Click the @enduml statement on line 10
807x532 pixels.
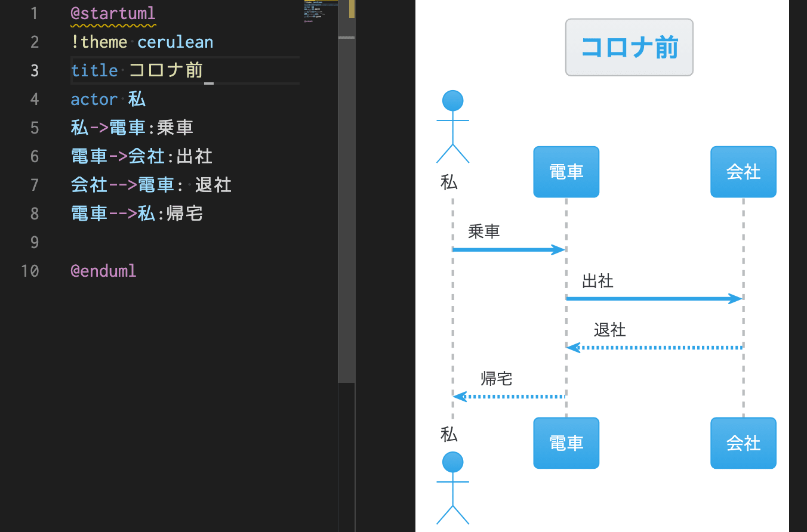103,271
